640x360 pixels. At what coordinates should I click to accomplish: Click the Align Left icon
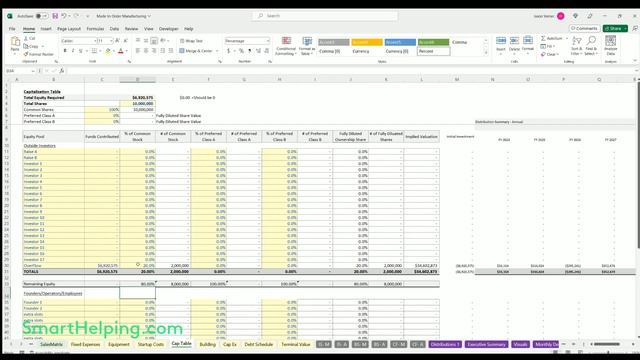coord(138,51)
